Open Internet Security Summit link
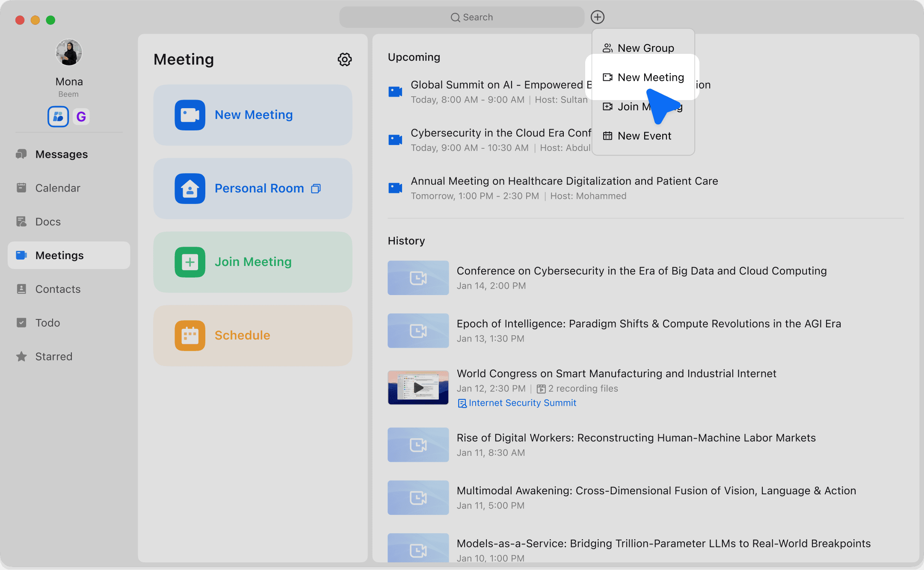The width and height of the screenshot is (924, 570). tap(522, 403)
